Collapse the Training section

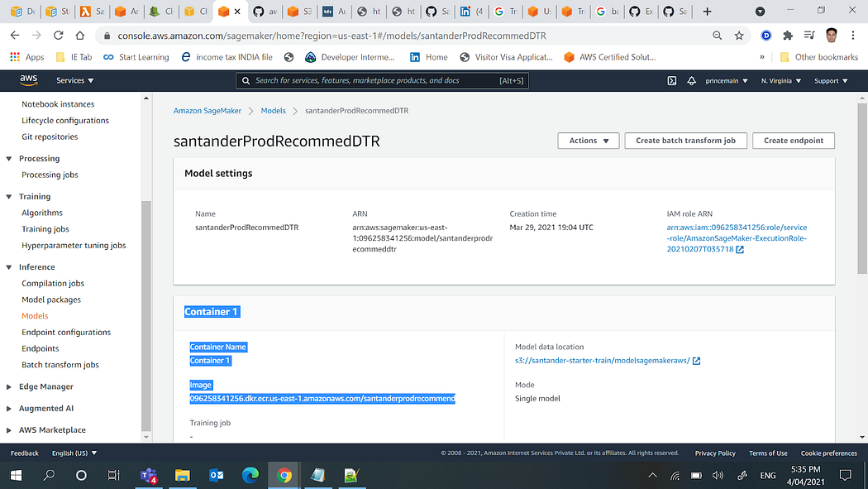click(9, 197)
